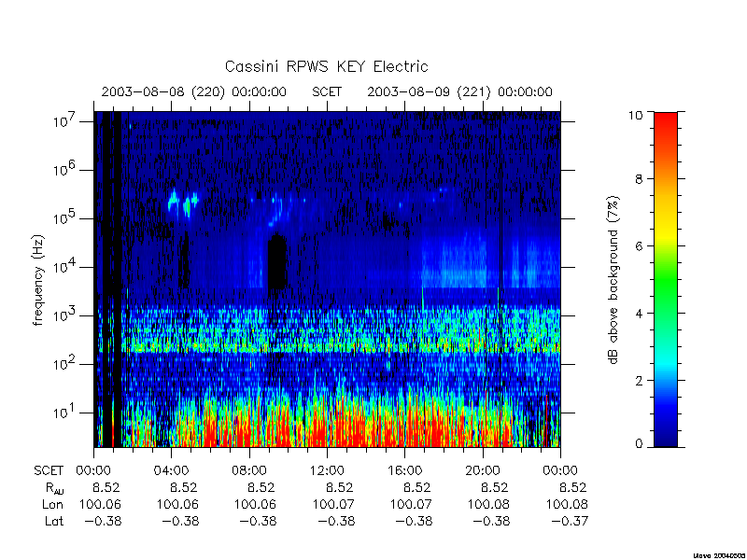747x560 pixels.
Task: Click the black data gap near 09:00
Action: point(276,262)
